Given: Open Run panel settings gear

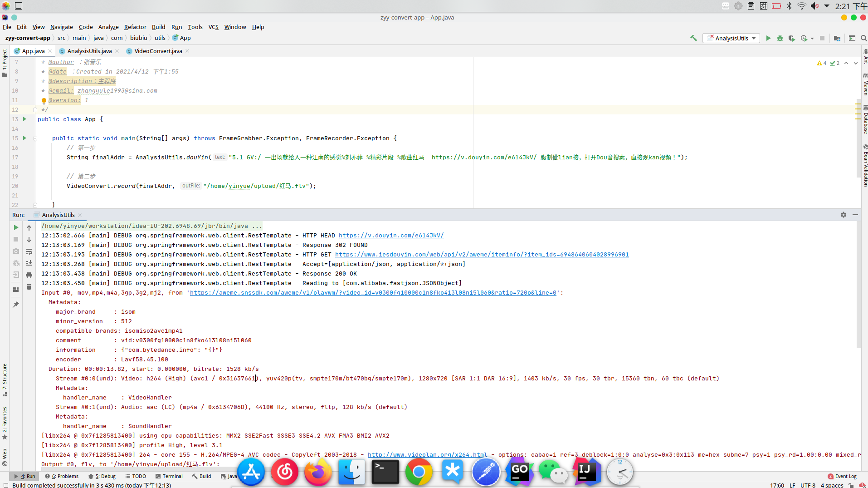Looking at the screenshot, I should pyautogui.click(x=844, y=215).
